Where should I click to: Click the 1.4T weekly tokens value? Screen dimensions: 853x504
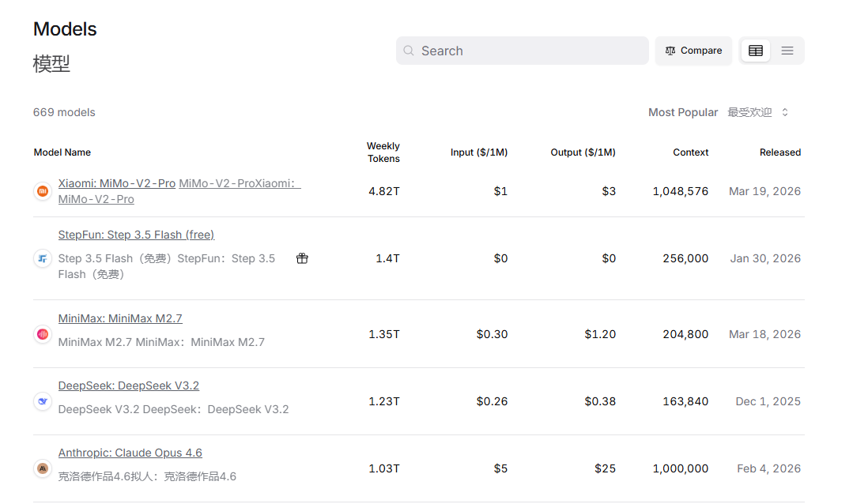tap(387, 258)
